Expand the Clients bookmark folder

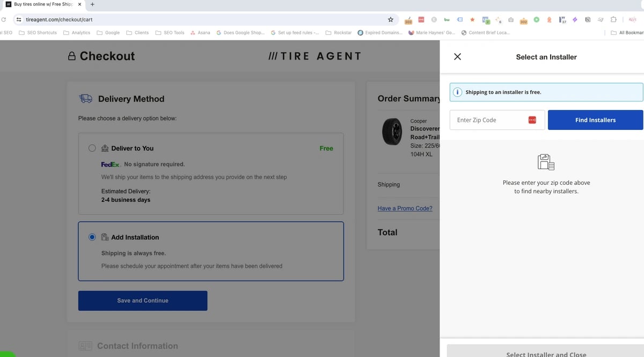pyautogui.click(x=137, y=33)
